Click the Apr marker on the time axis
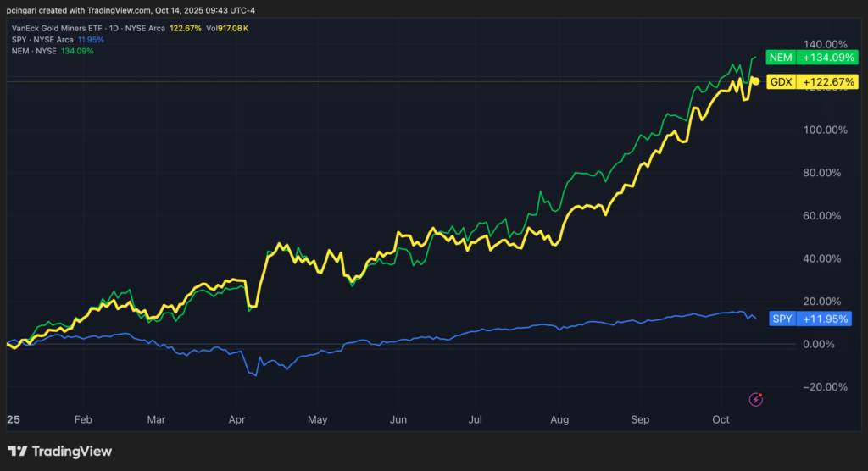The image size is (868, 471). [x=237, y=419]
